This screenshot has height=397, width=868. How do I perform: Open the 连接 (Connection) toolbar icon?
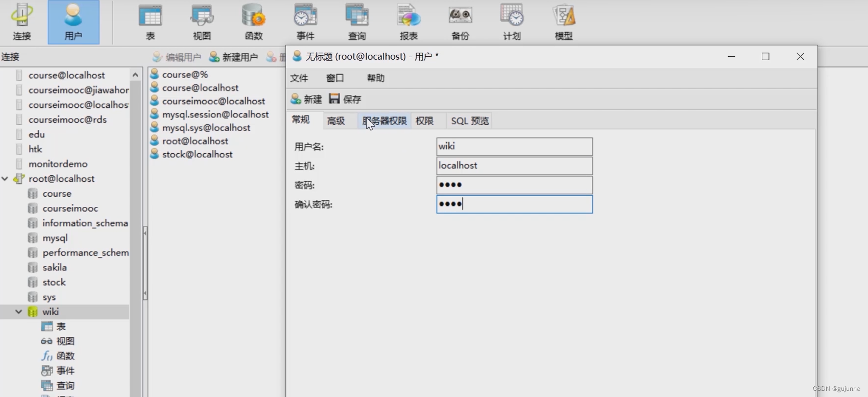click(x=22, y=22)
